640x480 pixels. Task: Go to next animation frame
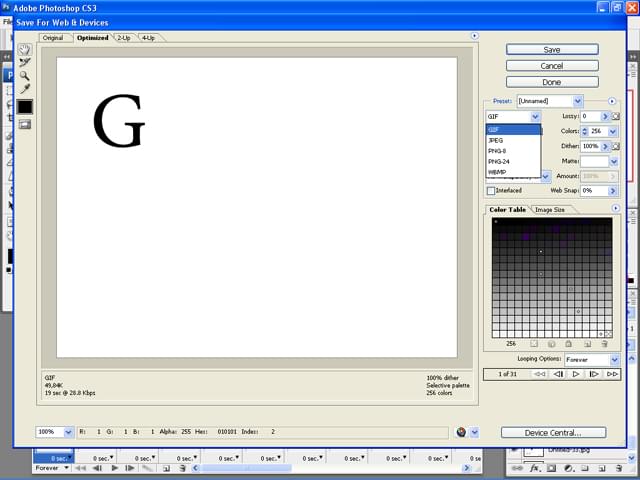[x=594, y=374]
